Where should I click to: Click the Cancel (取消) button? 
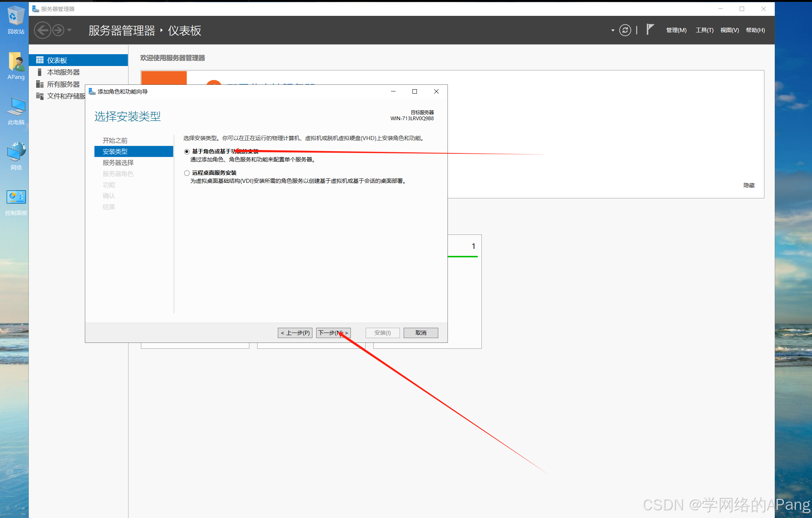(421, 333)
